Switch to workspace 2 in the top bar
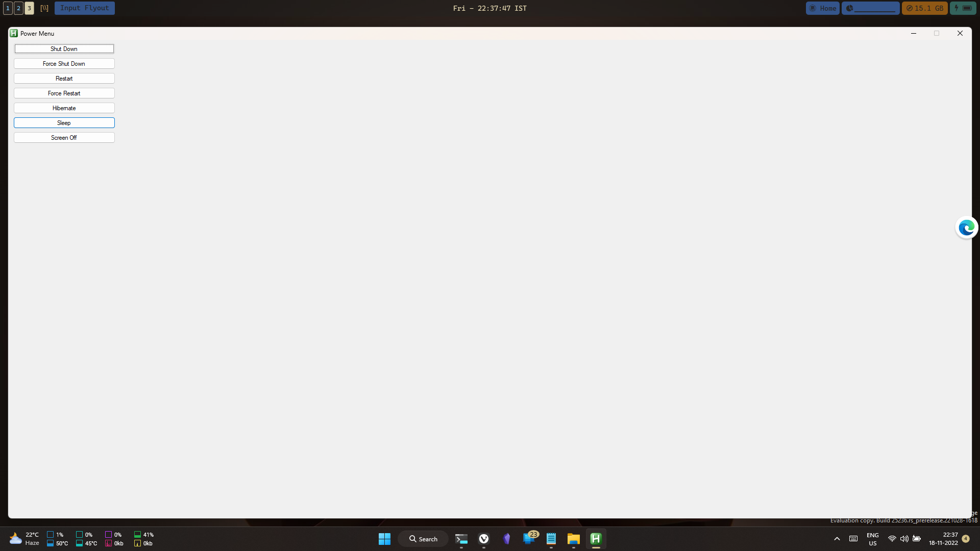The image size is (980, 551). [18, 8]
